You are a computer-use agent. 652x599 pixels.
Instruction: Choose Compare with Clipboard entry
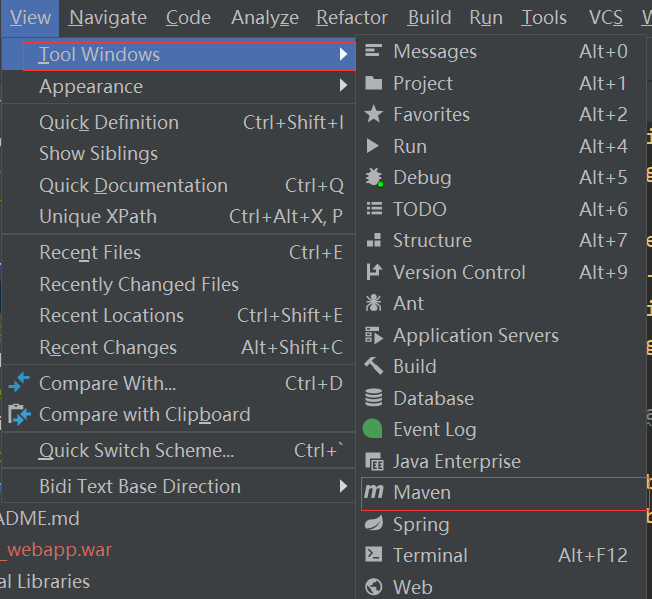[x=179, y=415]
